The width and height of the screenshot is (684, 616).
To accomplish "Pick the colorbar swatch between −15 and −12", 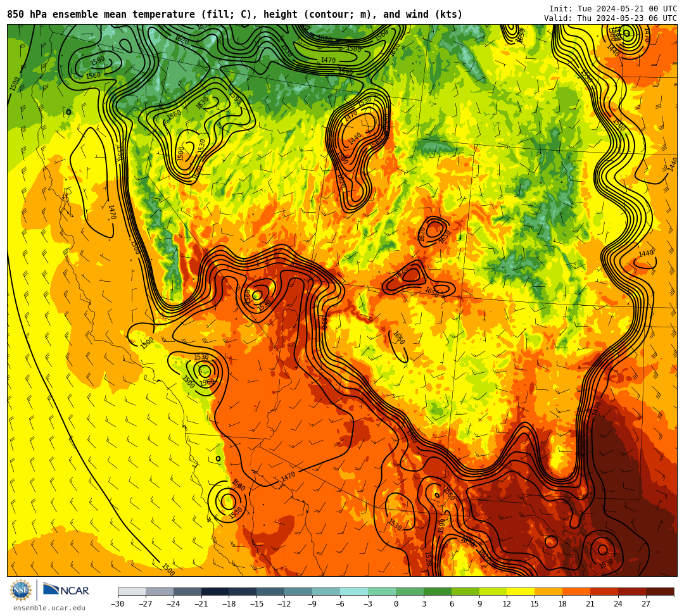I will click(x=271, y=591).
